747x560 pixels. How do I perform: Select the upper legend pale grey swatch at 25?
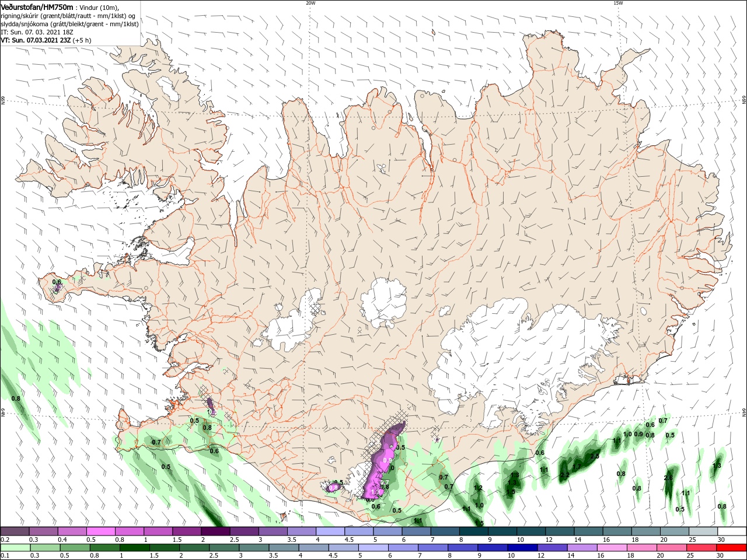point(703,531)
